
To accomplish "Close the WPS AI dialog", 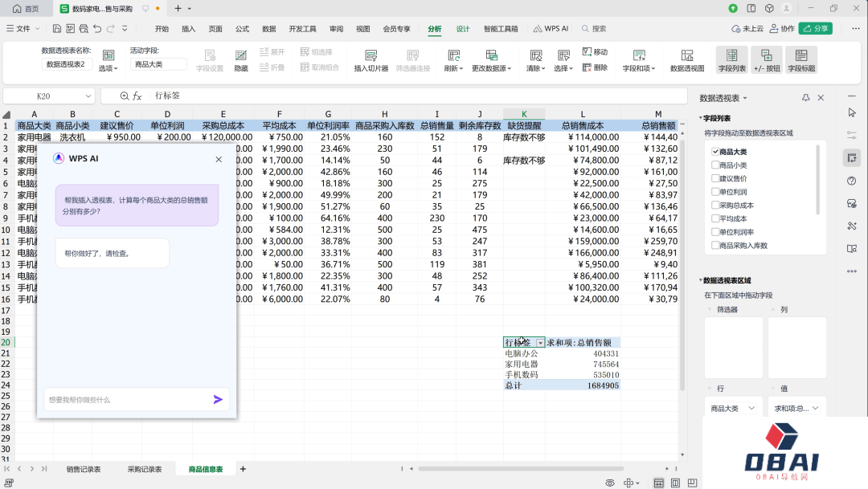I will pos(219,159).
